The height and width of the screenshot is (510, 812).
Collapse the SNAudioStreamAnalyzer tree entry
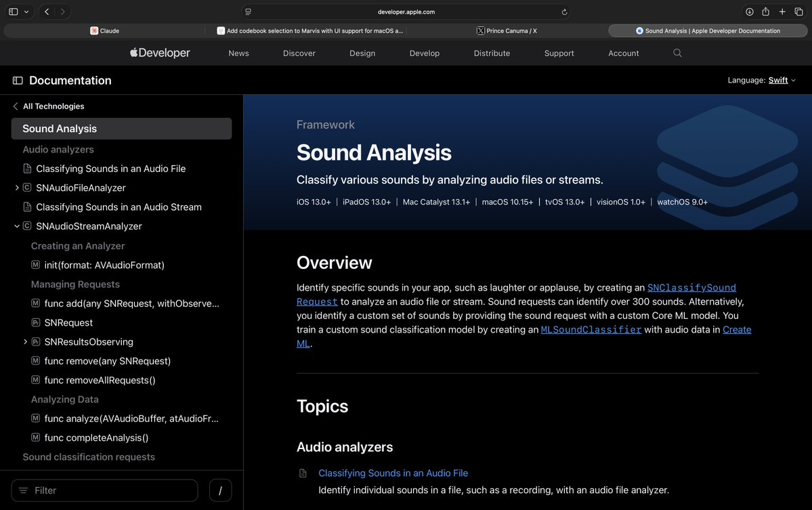[x=16, y=226]
